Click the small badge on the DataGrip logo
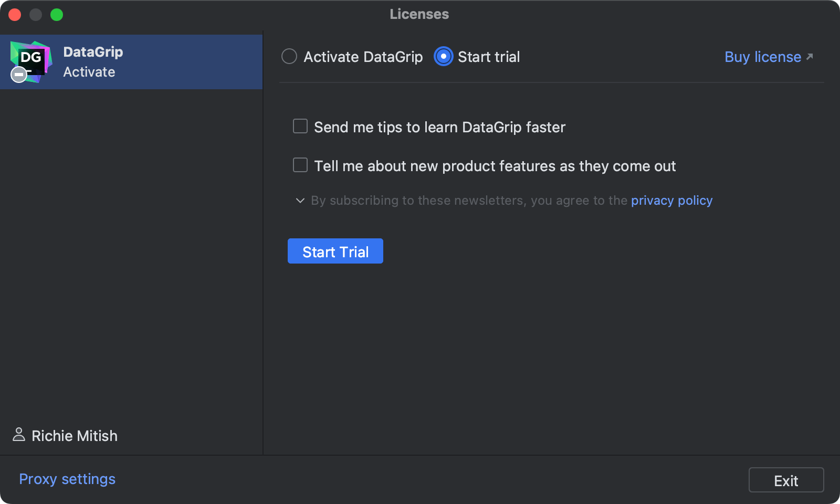840x504 pixels. (19, 75)
